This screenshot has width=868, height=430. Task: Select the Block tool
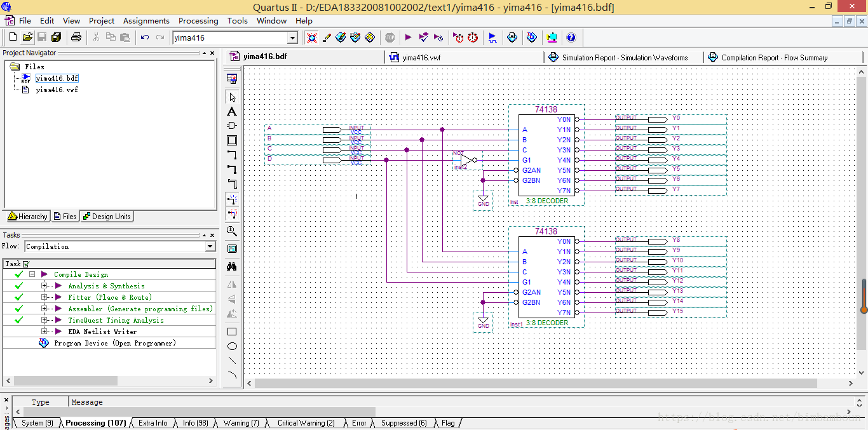point(232,140)
